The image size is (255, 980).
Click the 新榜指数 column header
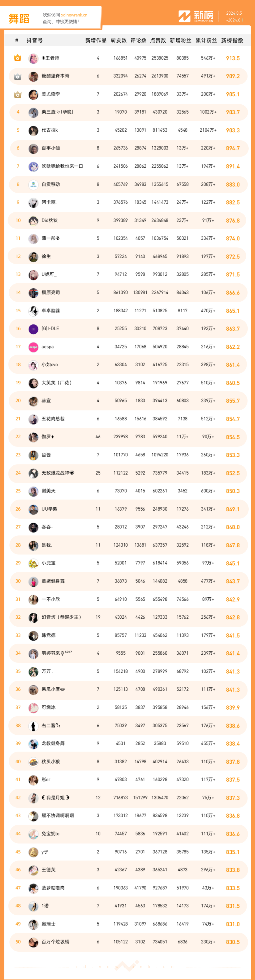(232, 40)
